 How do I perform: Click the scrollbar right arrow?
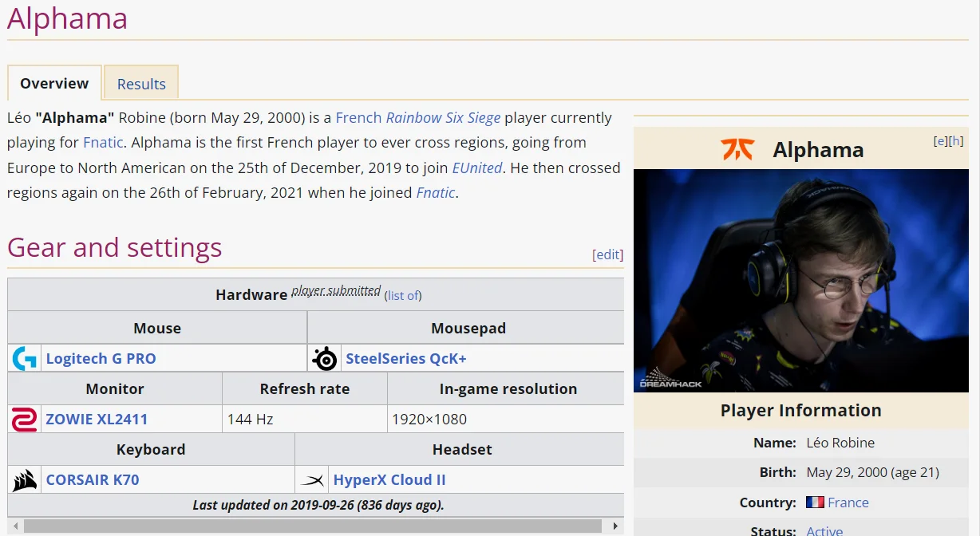point(614,526)
